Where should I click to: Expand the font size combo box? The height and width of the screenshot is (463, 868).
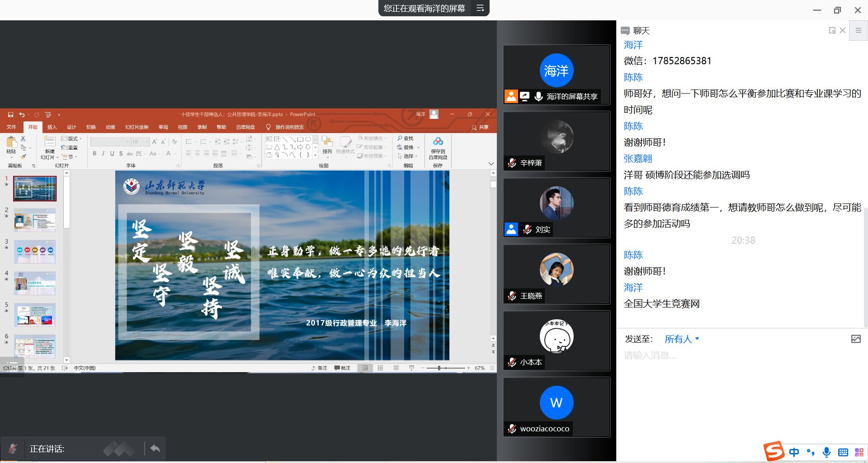pyautogui.click(x=147, y=142)
